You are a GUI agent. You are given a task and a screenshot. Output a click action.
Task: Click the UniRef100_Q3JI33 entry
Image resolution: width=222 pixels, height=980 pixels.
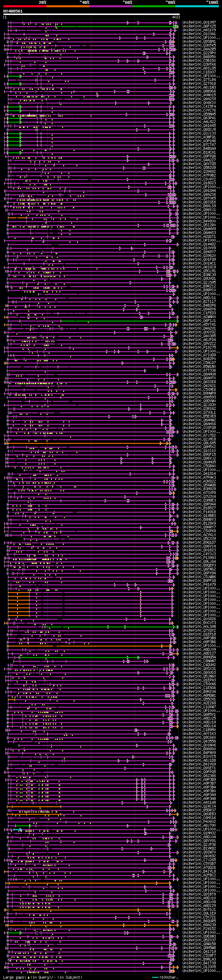pyautogui.click(x=199, y=133)
